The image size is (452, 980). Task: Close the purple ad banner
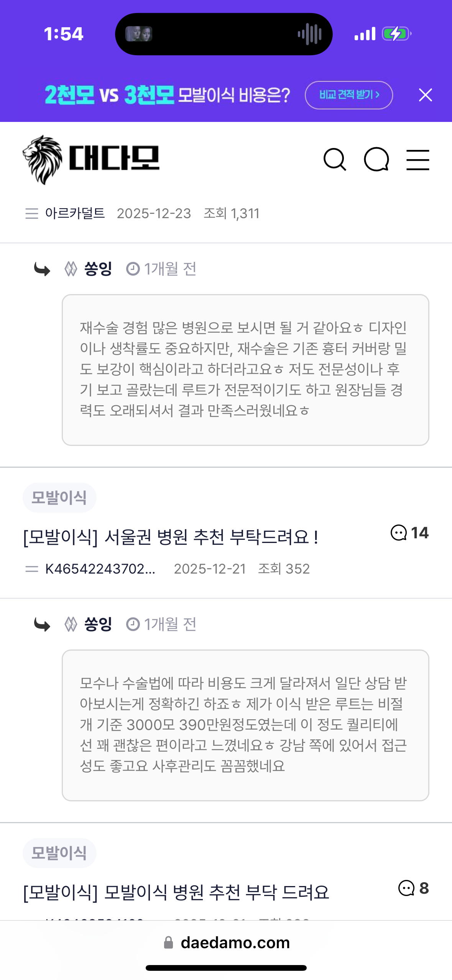click(426, 95)
